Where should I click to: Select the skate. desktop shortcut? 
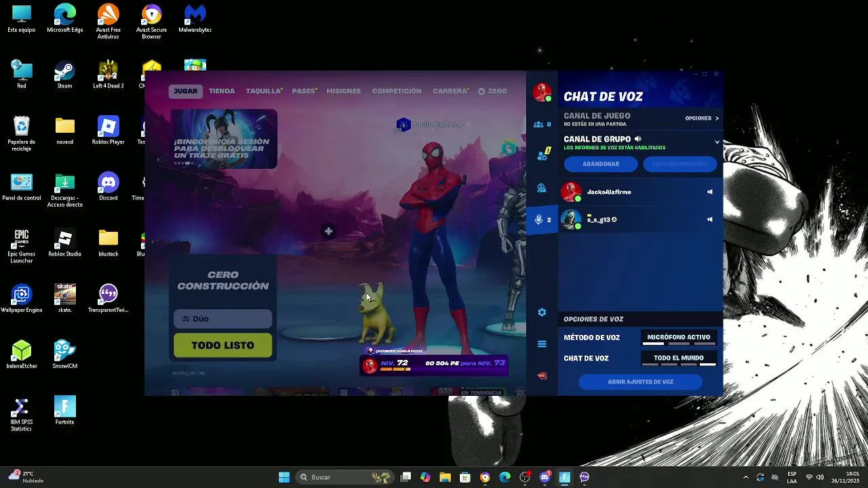point(65,298)
